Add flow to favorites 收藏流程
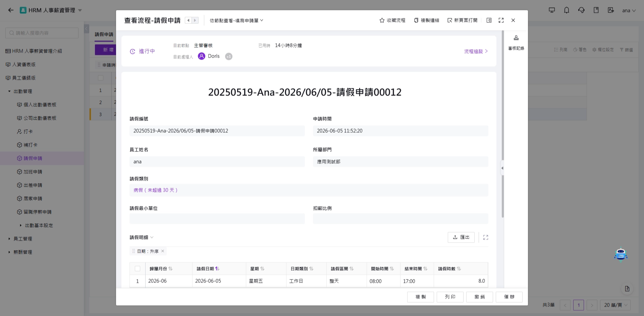Viewport: 644px width, 316px height. click(x=392, y=20)
